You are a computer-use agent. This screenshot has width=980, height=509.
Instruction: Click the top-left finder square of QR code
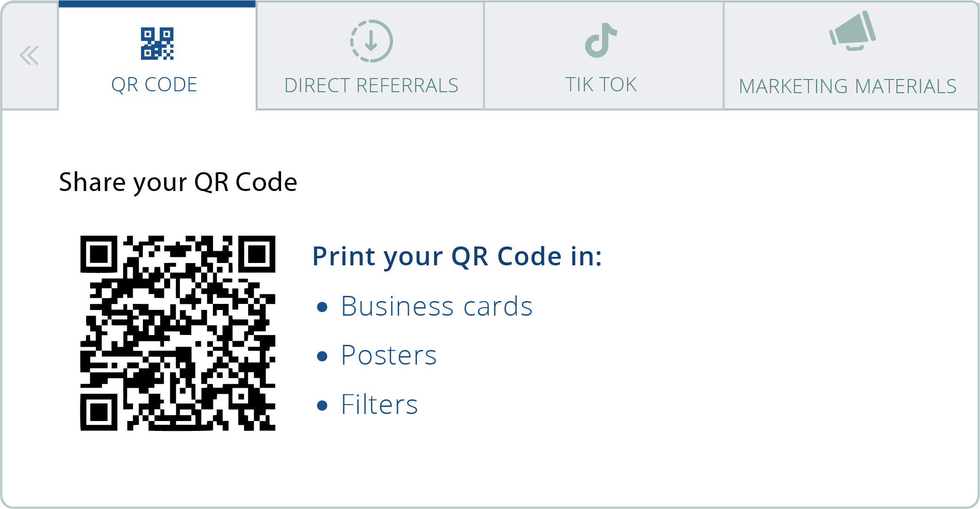pyautogui.click(x=99, y=254)
